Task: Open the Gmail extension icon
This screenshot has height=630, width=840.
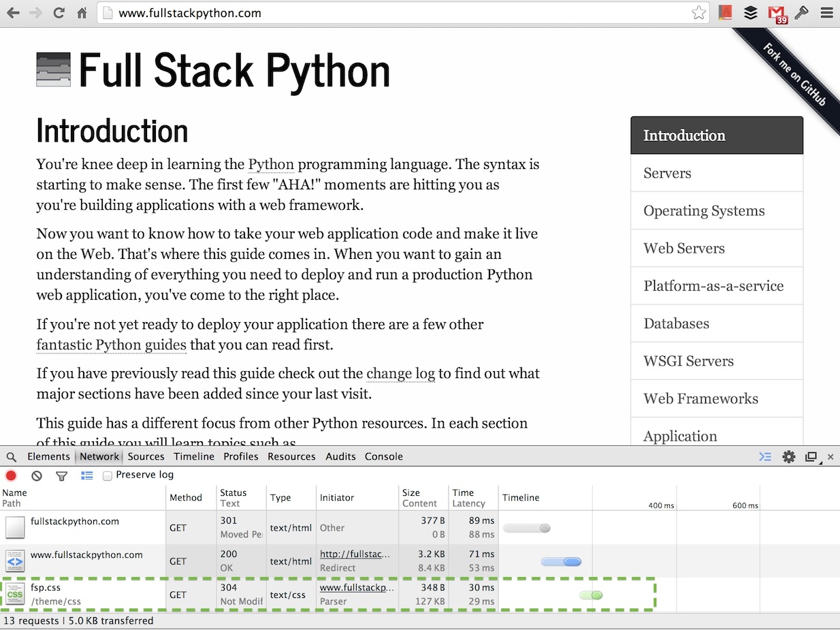Action: [776, 12]
